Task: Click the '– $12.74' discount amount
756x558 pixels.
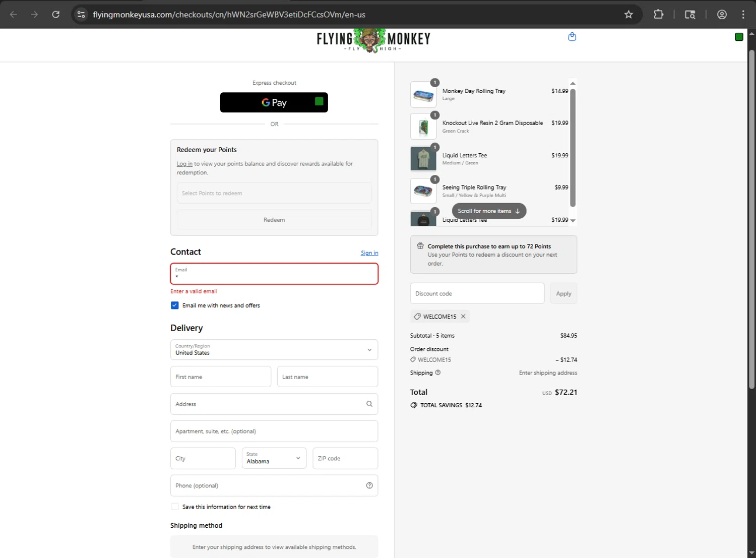Action: point(566,360)
